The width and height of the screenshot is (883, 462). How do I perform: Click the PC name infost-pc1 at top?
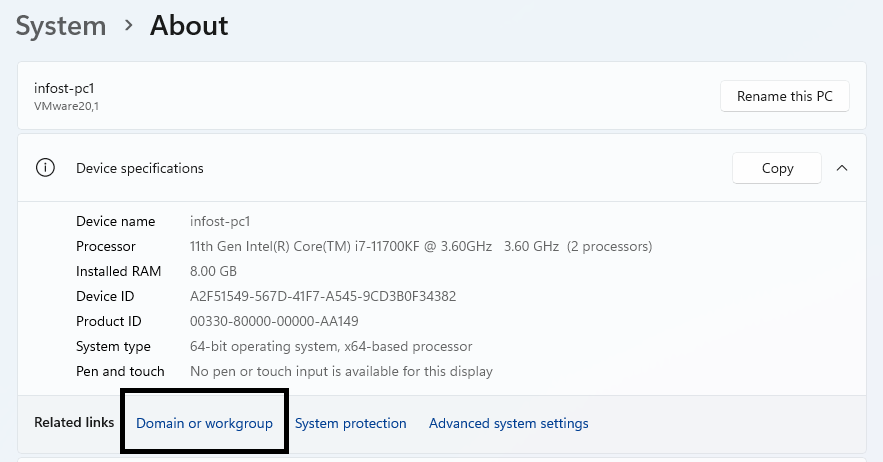pos(64,88)
